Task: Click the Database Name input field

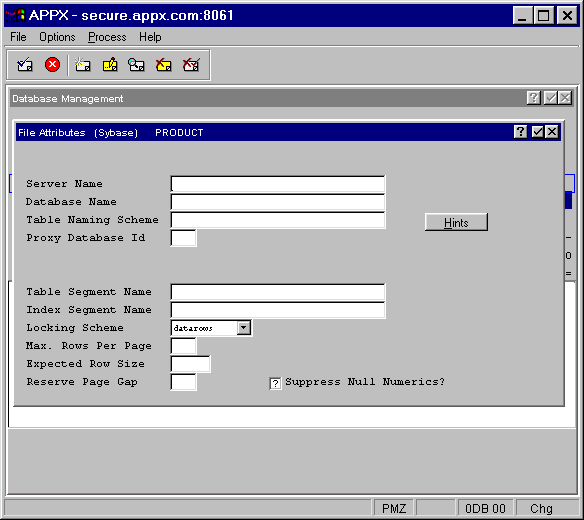Action: tap(278, 202)
